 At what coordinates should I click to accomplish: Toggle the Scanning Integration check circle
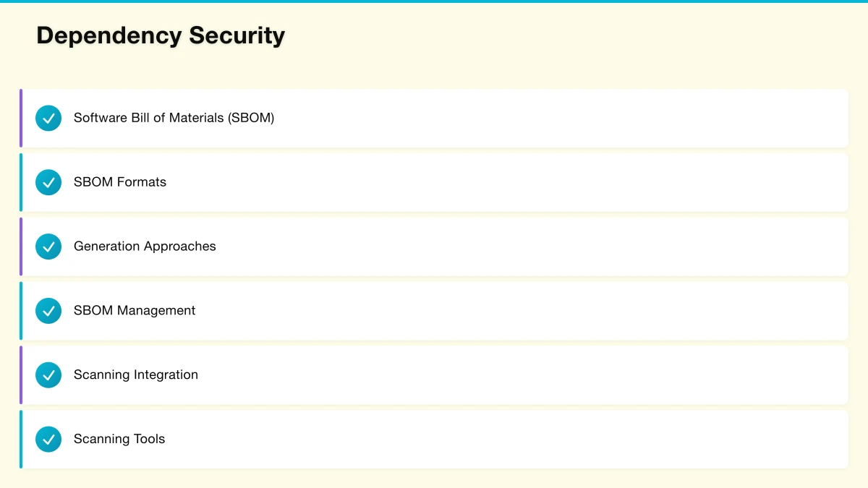pos(48,375)
